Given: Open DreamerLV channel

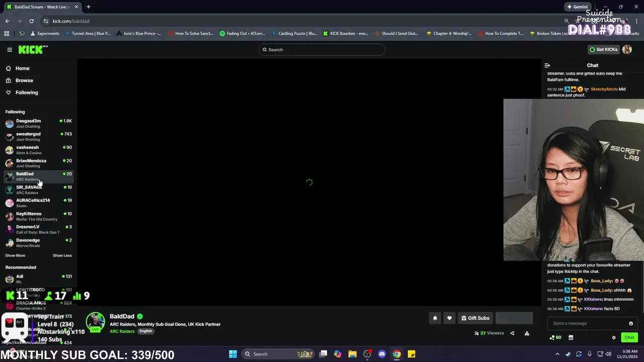Looking at the screenshot, I should pyautogui.click(x=38, y=229).
